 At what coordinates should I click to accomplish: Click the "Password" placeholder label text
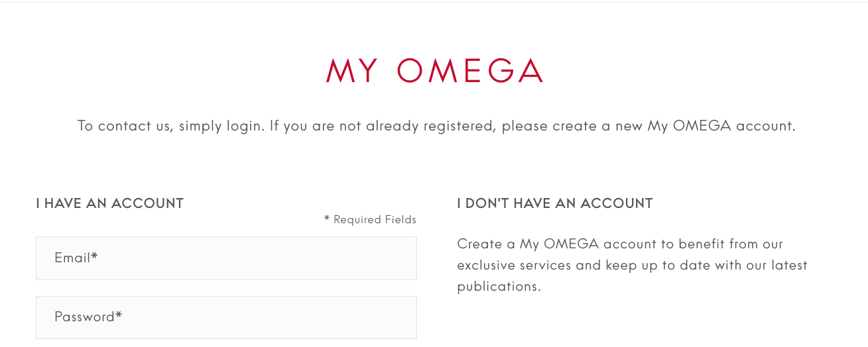point(84,317)
